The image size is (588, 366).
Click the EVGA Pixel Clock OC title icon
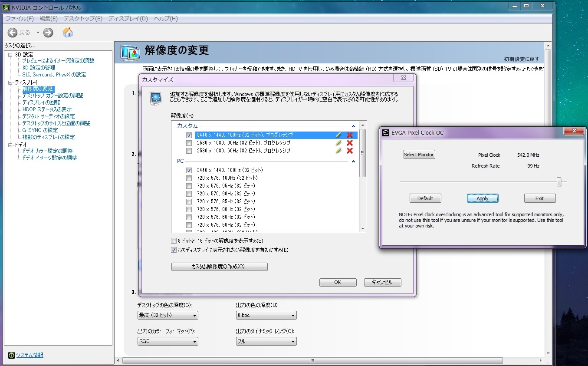[x=386, y=133]
